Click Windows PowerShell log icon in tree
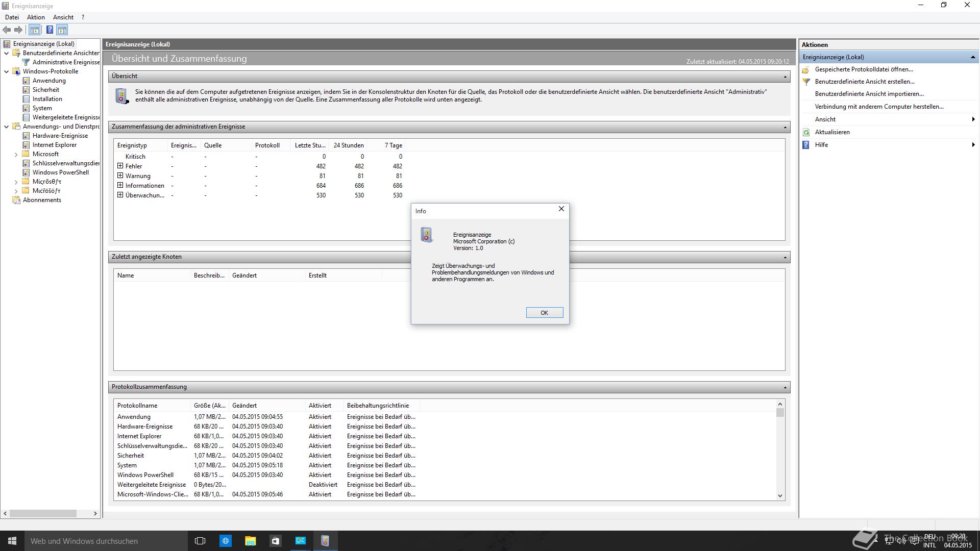980x551 pixels. [x=26, y=172]
